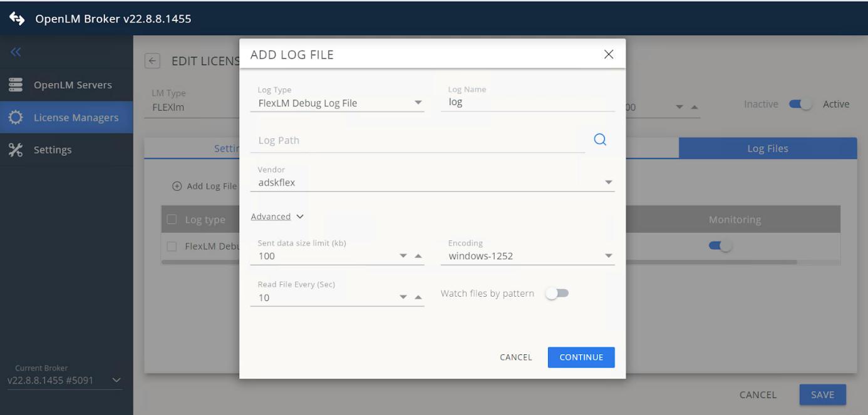Collapse the sidebar with double chevron icon
The image size is (868, 415).
[16, 52]
